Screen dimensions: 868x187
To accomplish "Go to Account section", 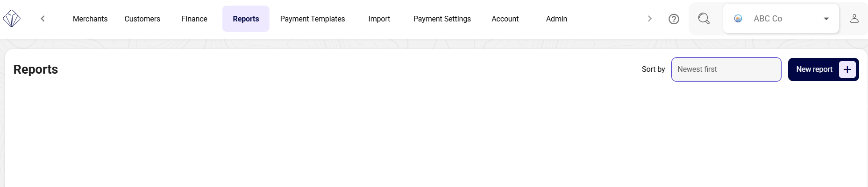I will coord(505,19).
